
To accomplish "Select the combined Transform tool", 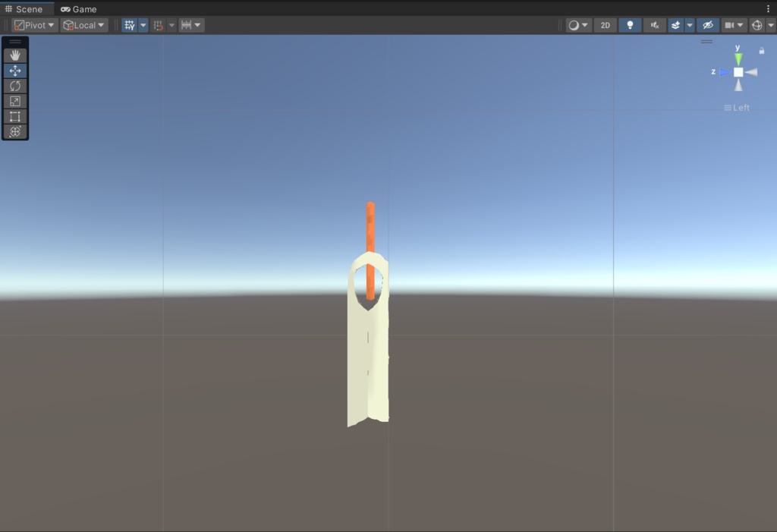I will click(x=15, y=131).
